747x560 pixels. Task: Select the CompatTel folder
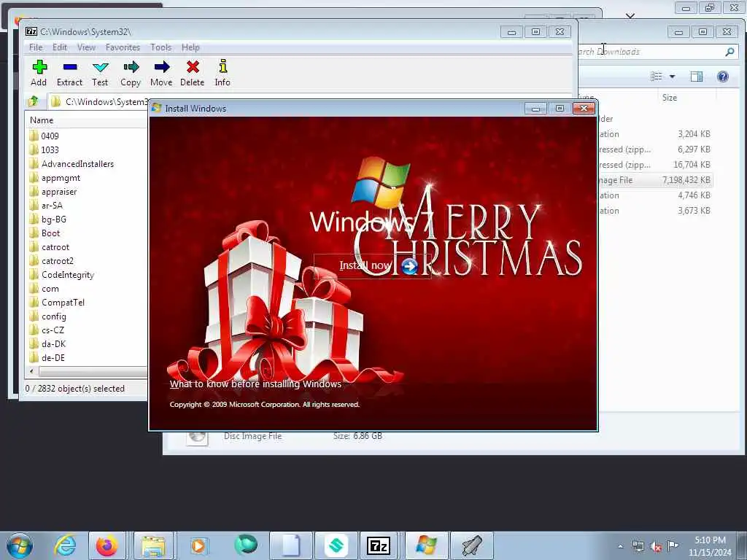[63, 303]
